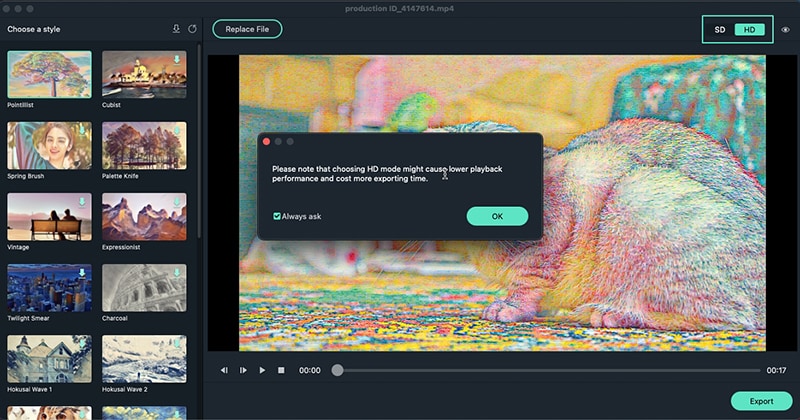The width and height of the screenshot is (800, 420).
Task: Click the Replace File button
Action: [247, 29]
